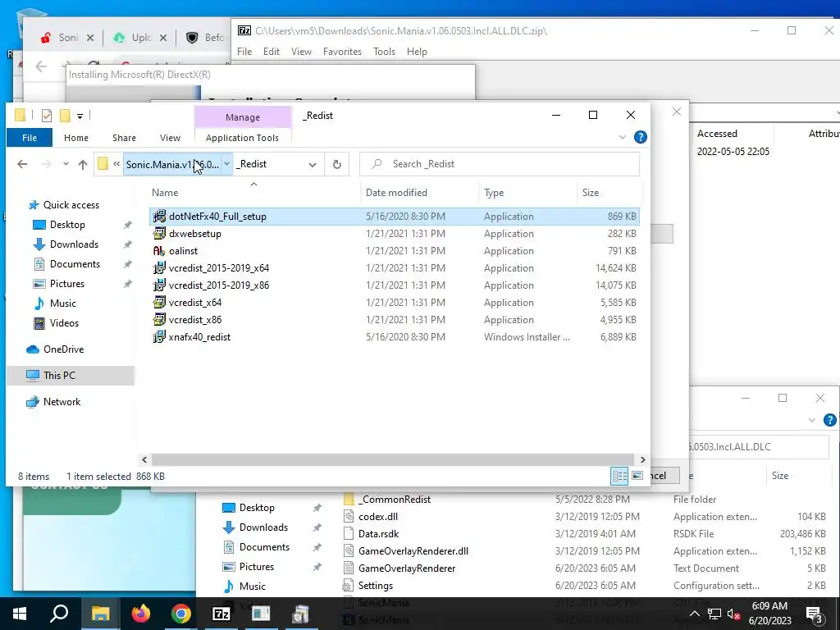Select the vcredist_2015-2019_x86 file icon
The height and width of the screenshot is (630, 840).
point(159,285)
